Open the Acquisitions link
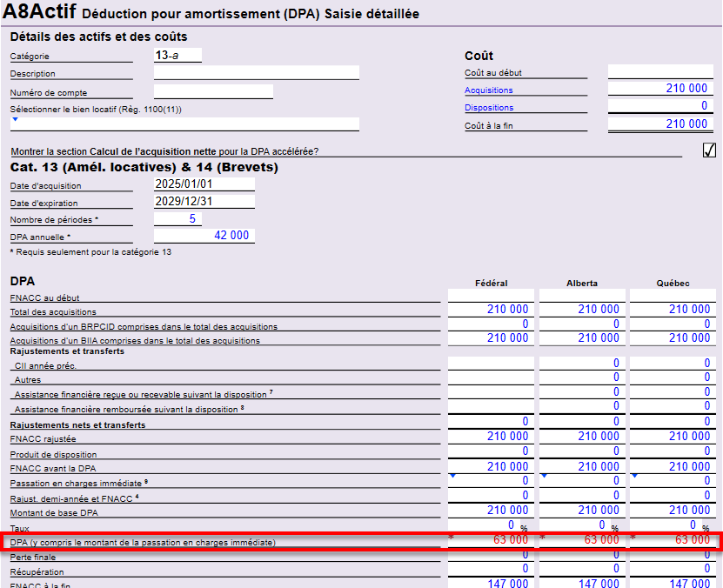 (x=488, y=90)
